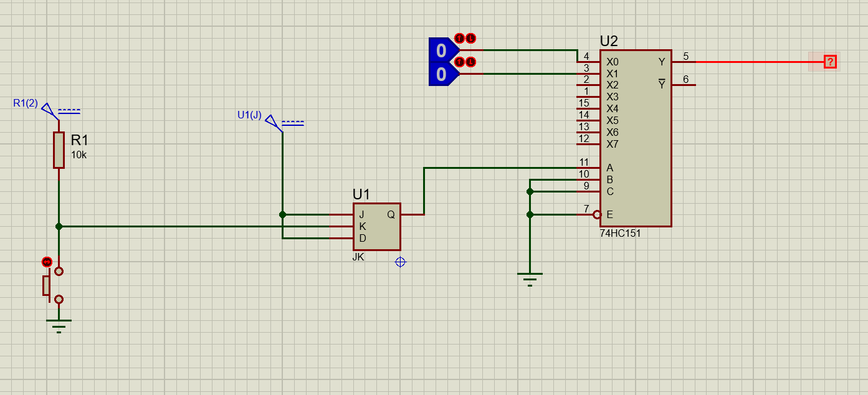Click the red wire from Y output
Viewport: 868px width, 395px height.
pyautogui.click(x=759, y=62)
